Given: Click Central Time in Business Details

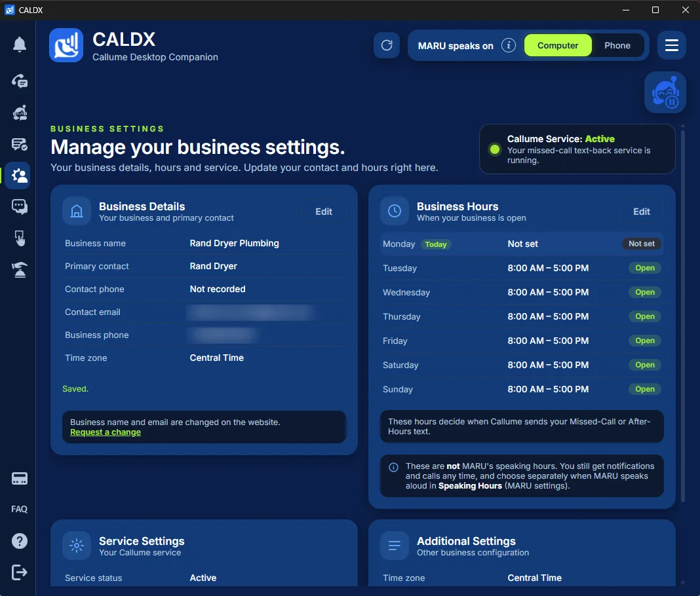Looking at the screenshot, I should [216, 358].
